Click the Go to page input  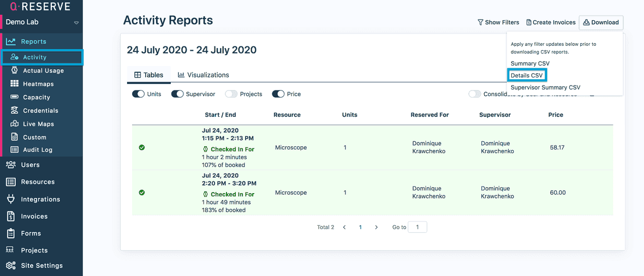click(418, 227)
